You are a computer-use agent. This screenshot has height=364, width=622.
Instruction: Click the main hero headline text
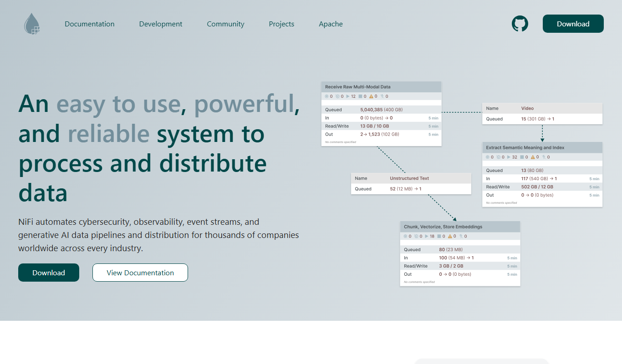[x=159, y=148]
